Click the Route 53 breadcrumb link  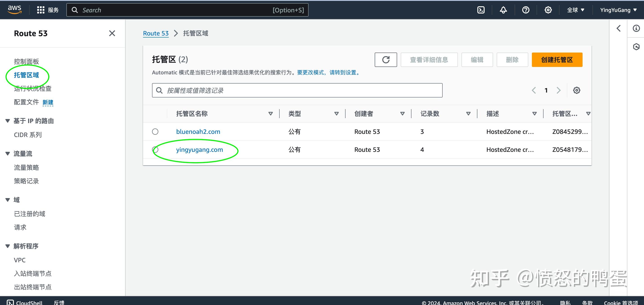point(156,33)
